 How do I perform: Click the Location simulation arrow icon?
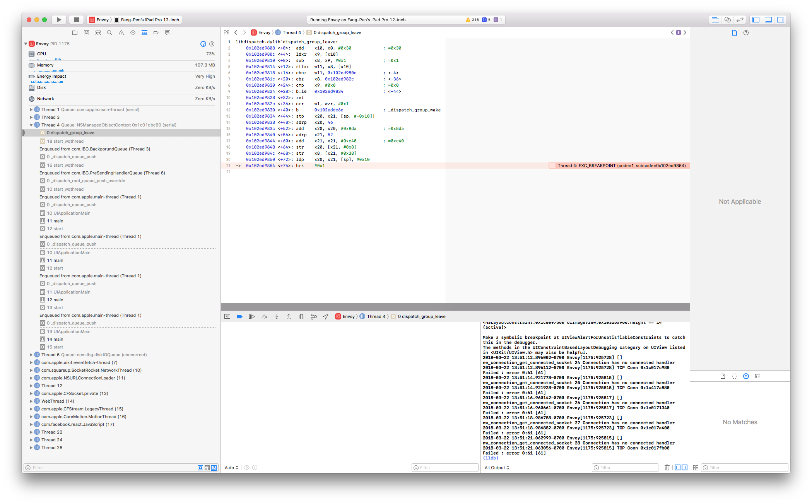325,316
